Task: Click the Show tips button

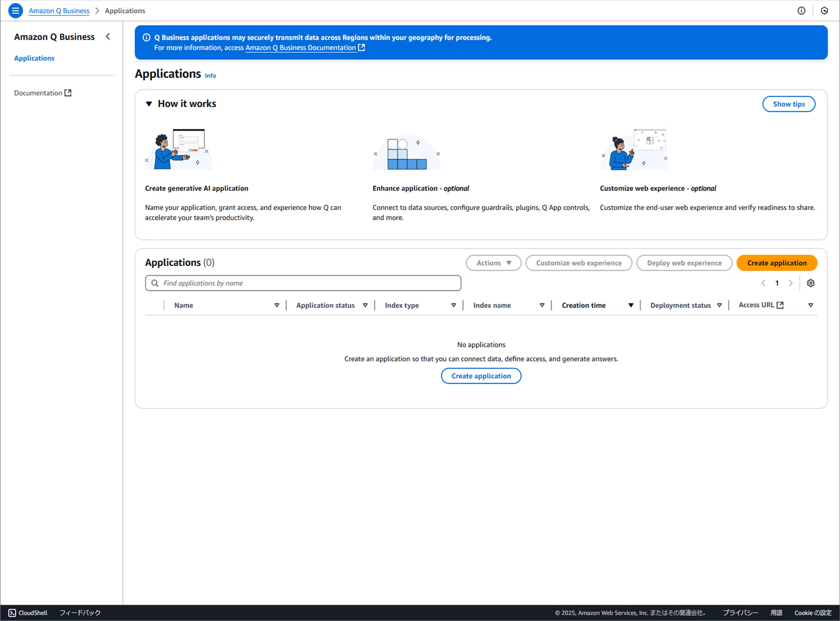Action: coord(788,104)
